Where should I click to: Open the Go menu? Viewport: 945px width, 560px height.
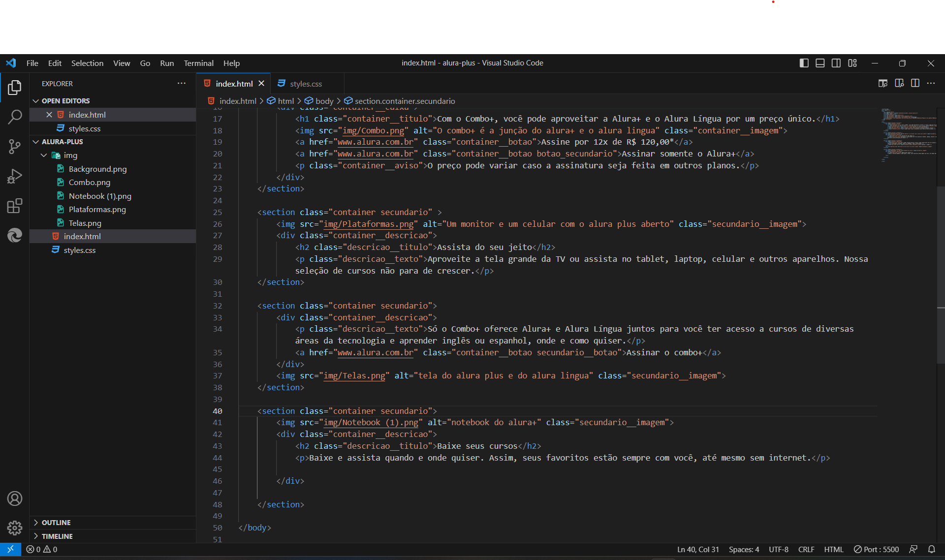pyautogui.click(x=145, y=63)
